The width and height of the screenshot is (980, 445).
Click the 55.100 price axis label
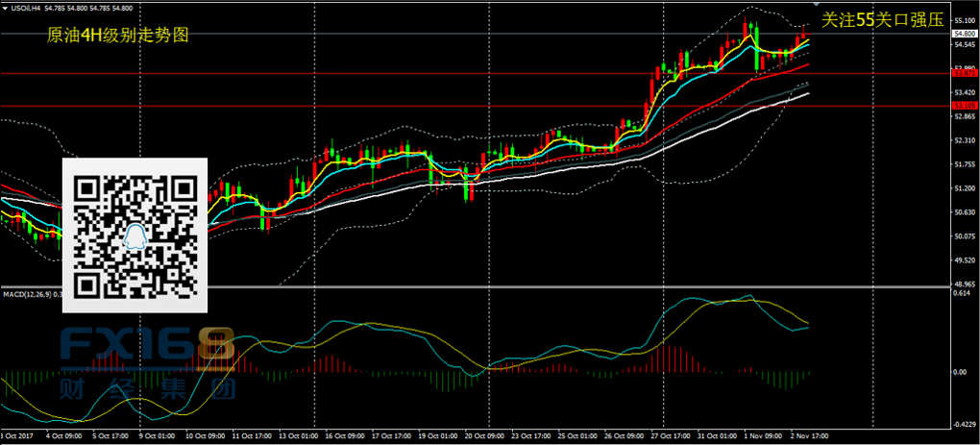tap(965, 20)
